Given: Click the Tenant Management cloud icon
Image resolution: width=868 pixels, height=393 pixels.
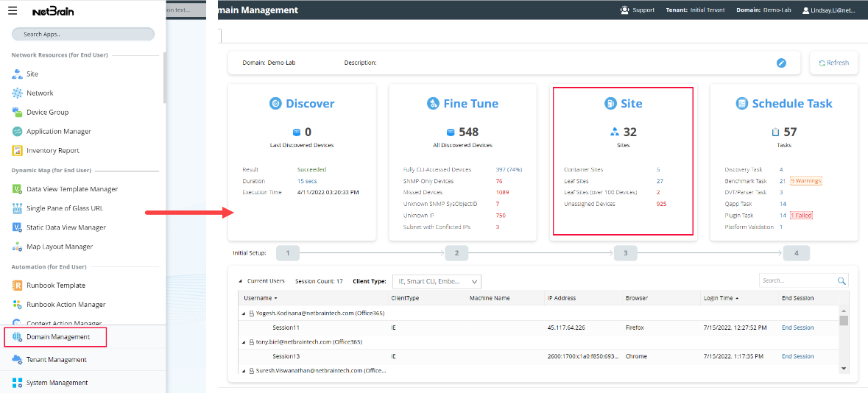Looking at the screenshot, I should point(17,360).
